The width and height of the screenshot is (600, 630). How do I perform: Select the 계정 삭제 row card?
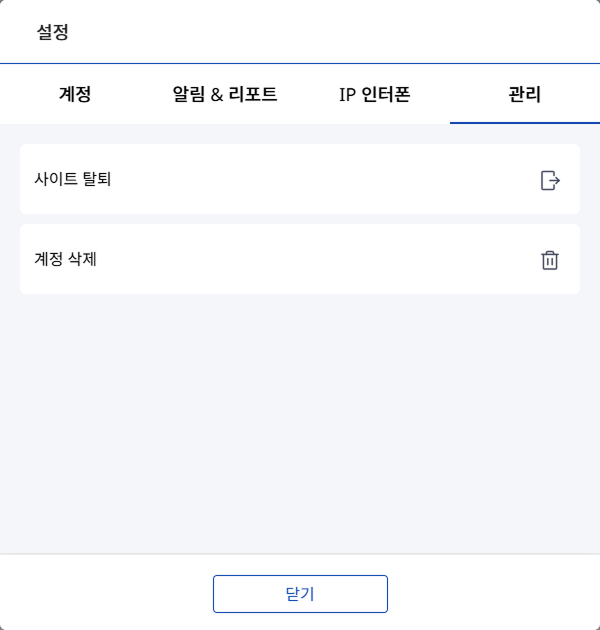[x=300, y=259]
